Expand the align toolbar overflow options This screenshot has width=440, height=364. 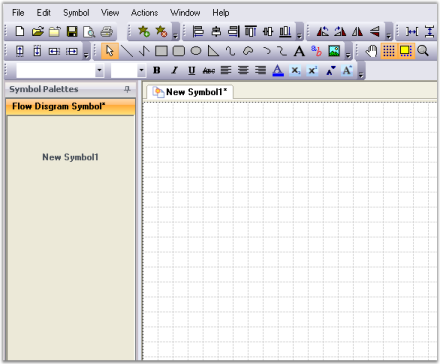coord(299,32)
